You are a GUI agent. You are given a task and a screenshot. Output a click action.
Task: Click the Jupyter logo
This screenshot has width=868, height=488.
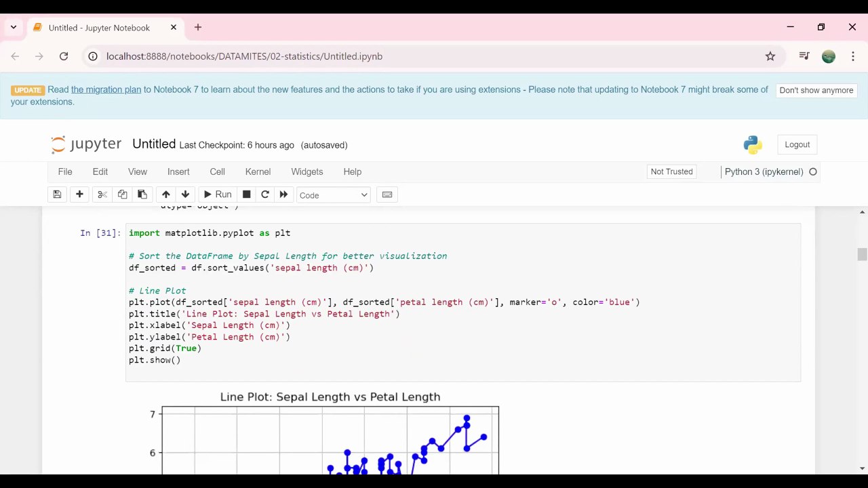pos(86,144)
